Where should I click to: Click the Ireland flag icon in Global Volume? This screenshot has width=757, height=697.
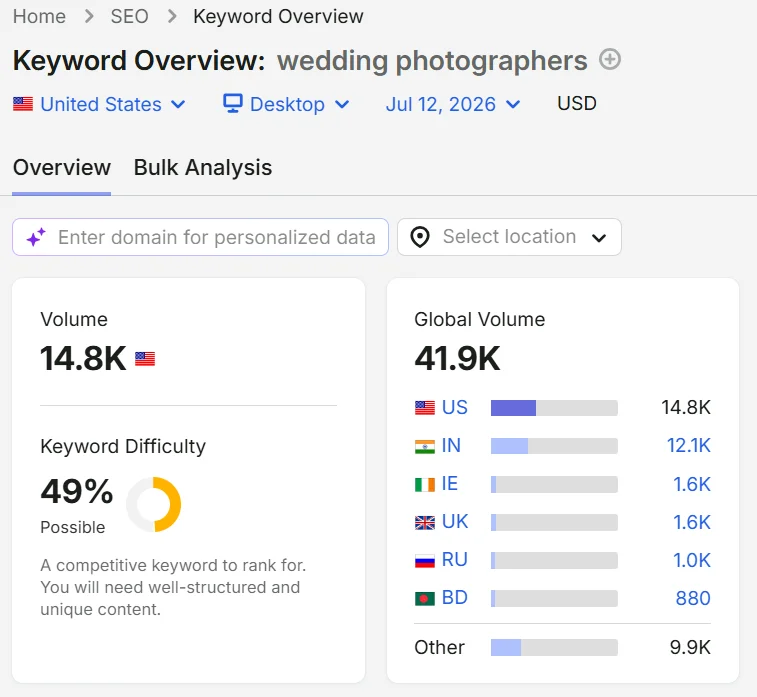425,484
